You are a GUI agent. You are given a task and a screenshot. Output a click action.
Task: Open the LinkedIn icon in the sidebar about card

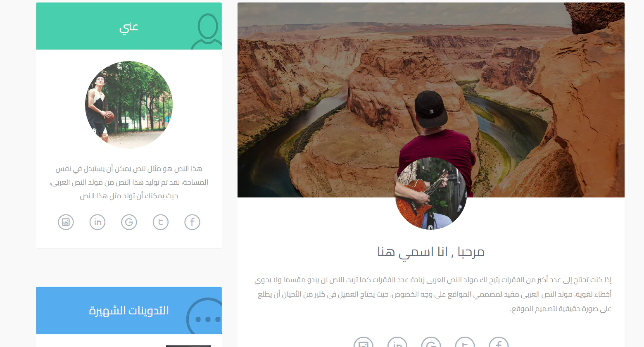97,222
